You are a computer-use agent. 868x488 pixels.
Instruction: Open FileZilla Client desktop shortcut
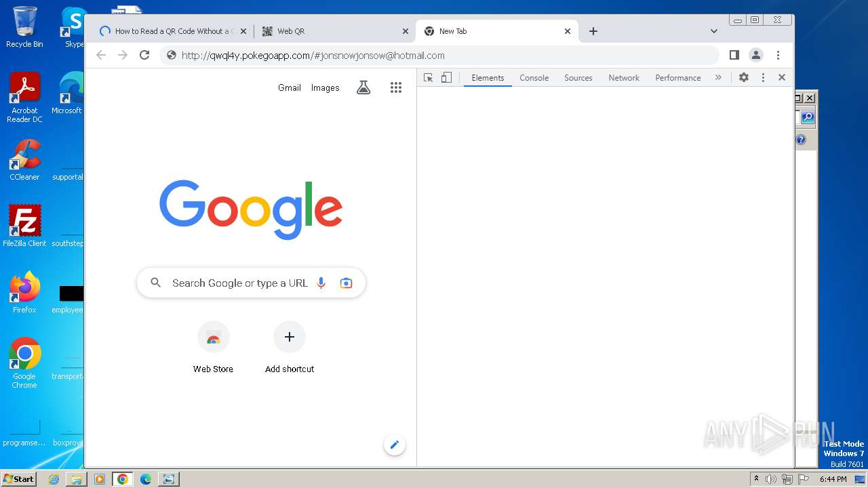24,226
